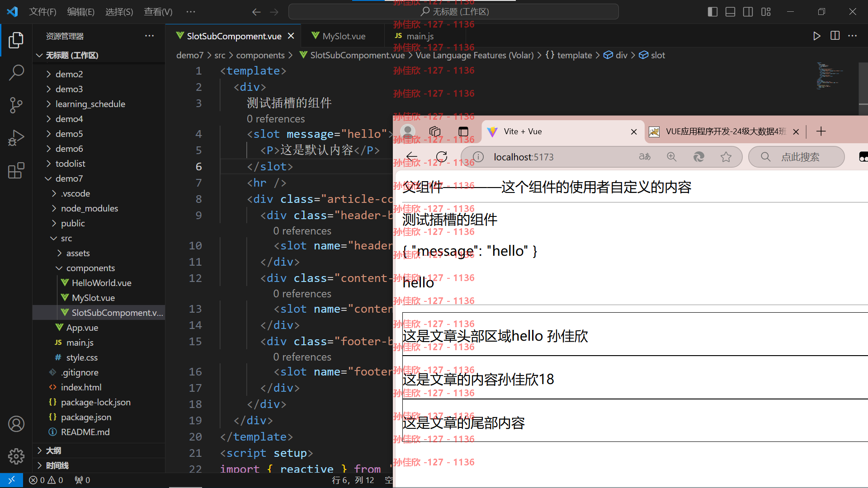868x488 pixels.
Task: Go back in the browser window
Action: pyautogui.click(x=412, y=157)
